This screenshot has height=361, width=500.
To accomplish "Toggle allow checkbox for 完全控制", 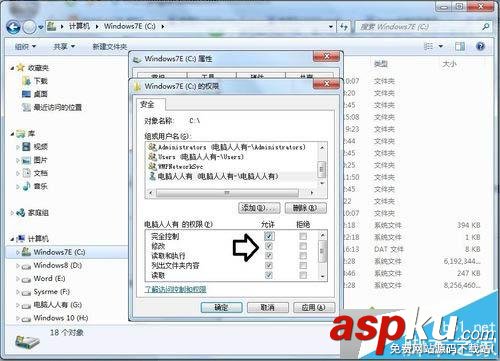I will coord(269,236).
